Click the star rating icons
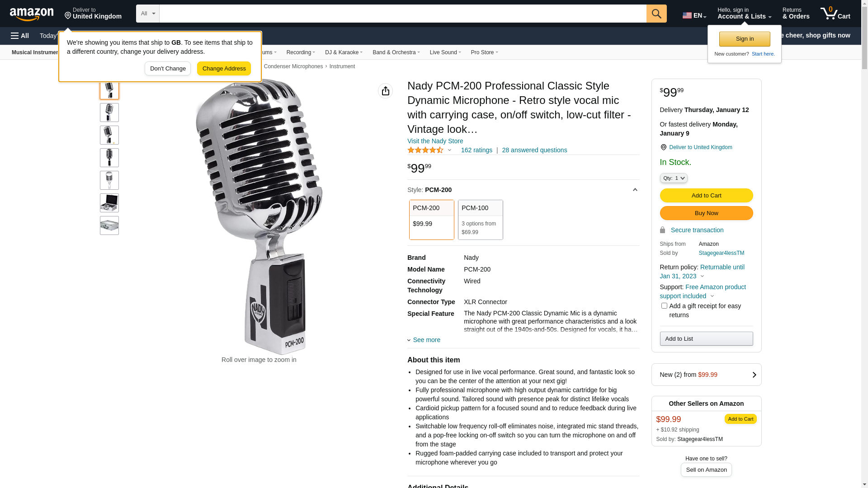The width and height of the screenshot is (868, 488). tap(425, 150)
